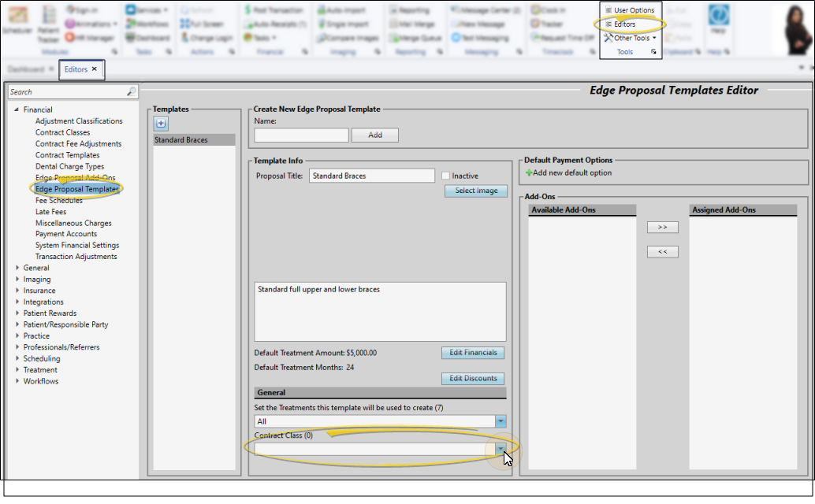Toggle the Inactive checkbox

click(x=446, y=176)
